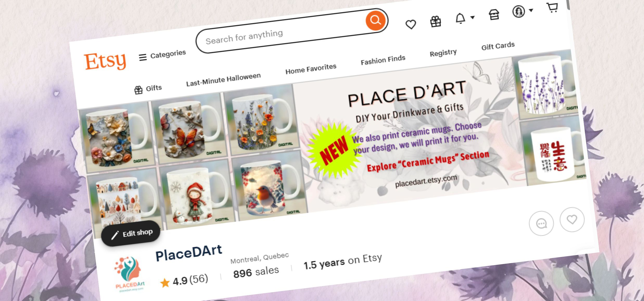644x301 pixels.
Task: Click the message seller chat bubble icon
Action: pyautogui.click(x=541, y=223)
